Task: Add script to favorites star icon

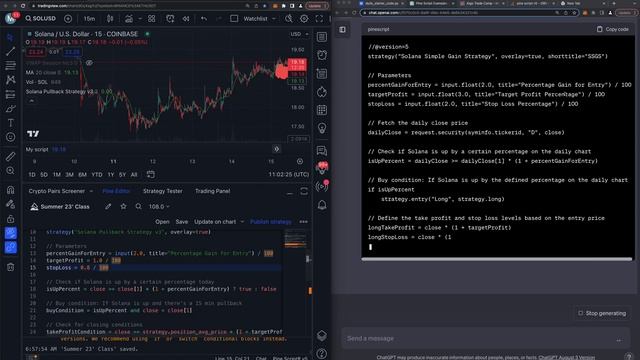Action: tap(123, 207)
